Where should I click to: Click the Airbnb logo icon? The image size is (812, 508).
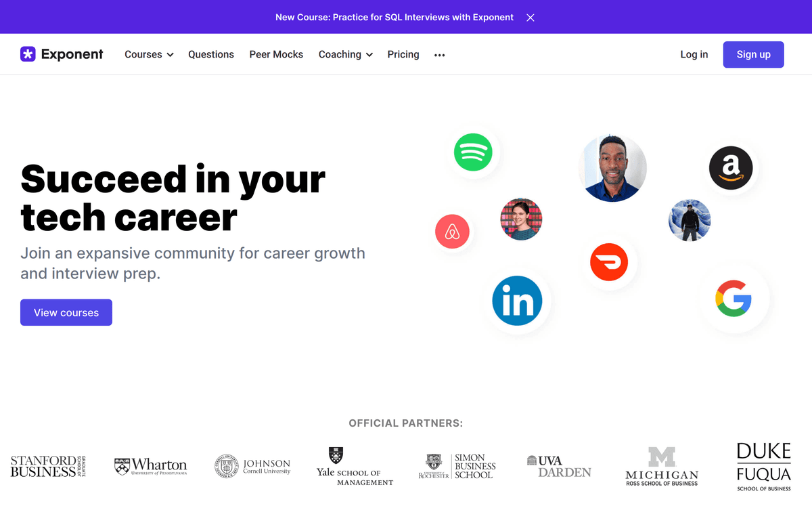(x=452, y=232)
